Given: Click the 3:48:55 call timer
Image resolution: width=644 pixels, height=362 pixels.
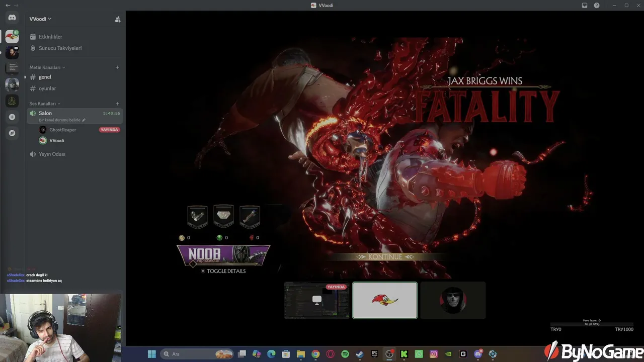Looking at the screenshot, I should 111,114.
